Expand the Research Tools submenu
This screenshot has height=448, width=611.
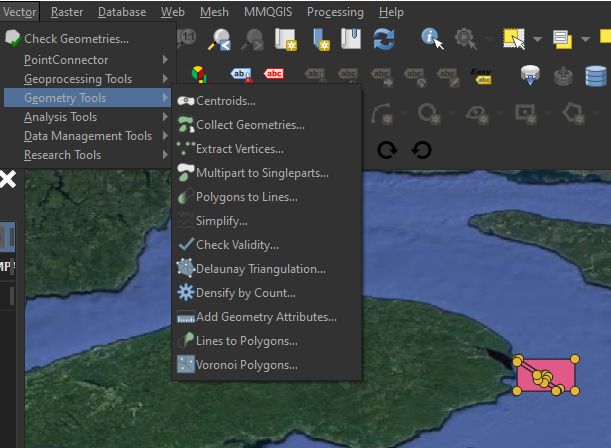click(x=87, y=155)
